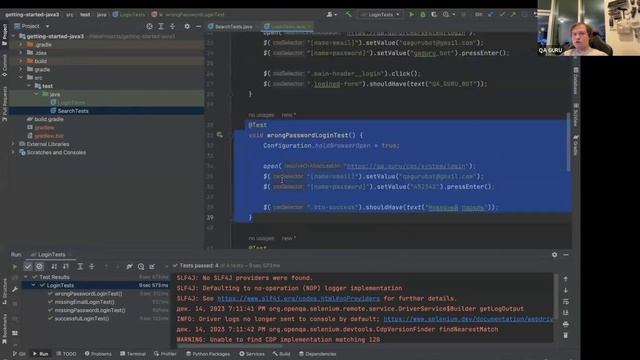Click Expand All in the test results toolbar
Viewport: 640px width, 360px height.
point(80,267)
